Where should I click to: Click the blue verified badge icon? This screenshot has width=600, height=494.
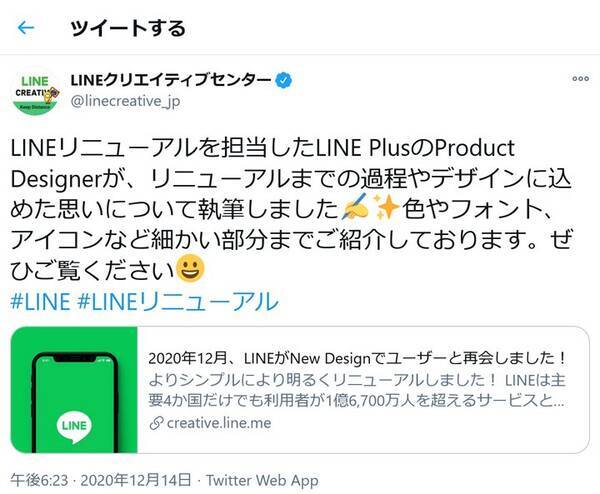pyautogui.click(x=284, y=80)
